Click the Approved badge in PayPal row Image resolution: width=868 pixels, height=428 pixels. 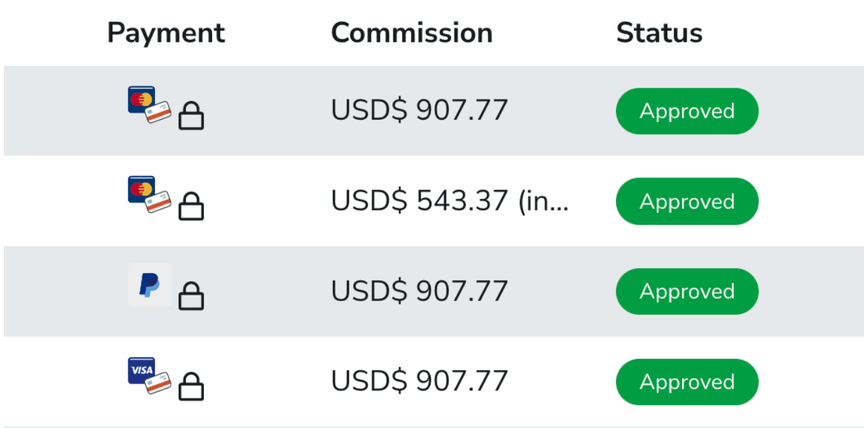click(x=687, y=292)
